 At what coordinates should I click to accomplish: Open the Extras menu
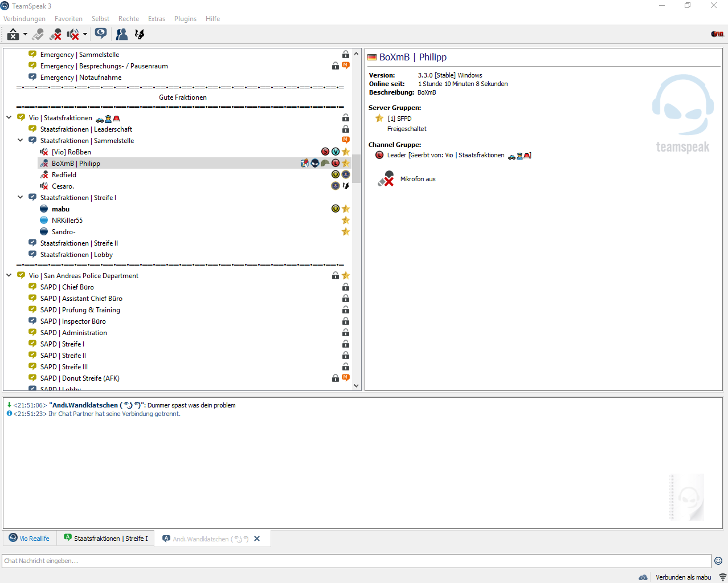point(157,19)
